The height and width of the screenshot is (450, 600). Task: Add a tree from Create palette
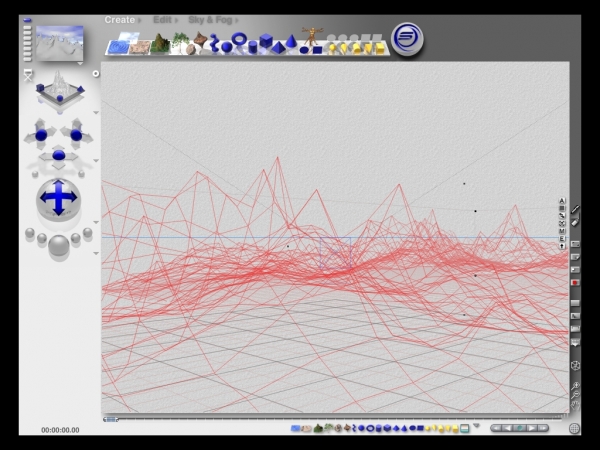[180, 41]
